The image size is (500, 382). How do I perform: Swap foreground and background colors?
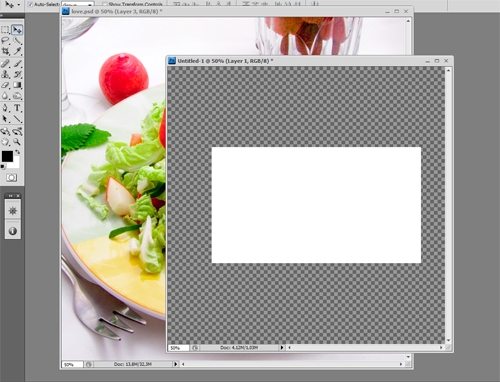pyautogui.click(x=17, y=152)
